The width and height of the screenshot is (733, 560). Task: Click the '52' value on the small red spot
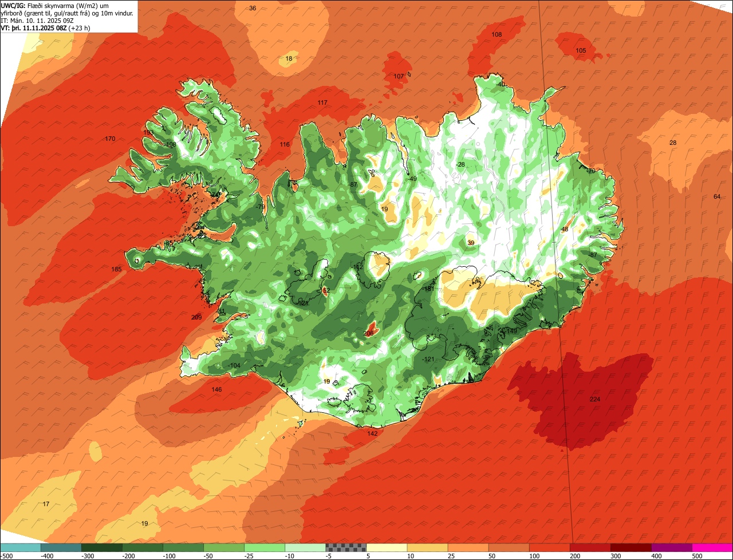(x=326, y=290)
